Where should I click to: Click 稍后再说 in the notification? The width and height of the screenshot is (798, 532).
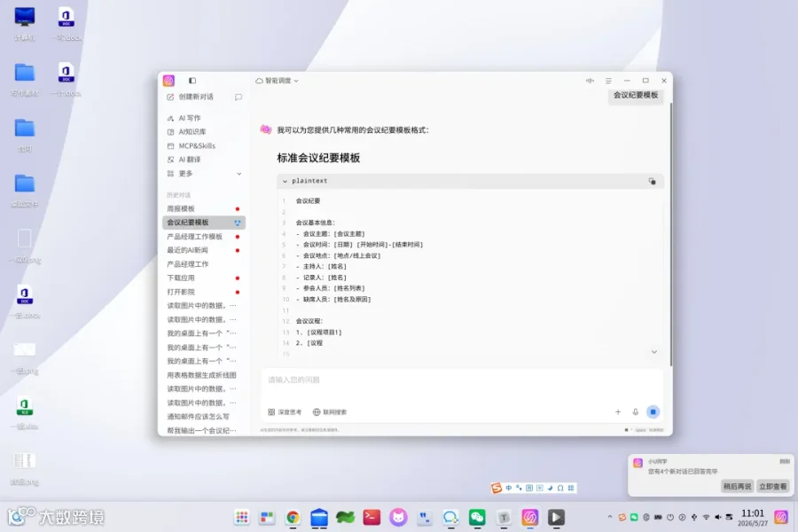(738, 487)
